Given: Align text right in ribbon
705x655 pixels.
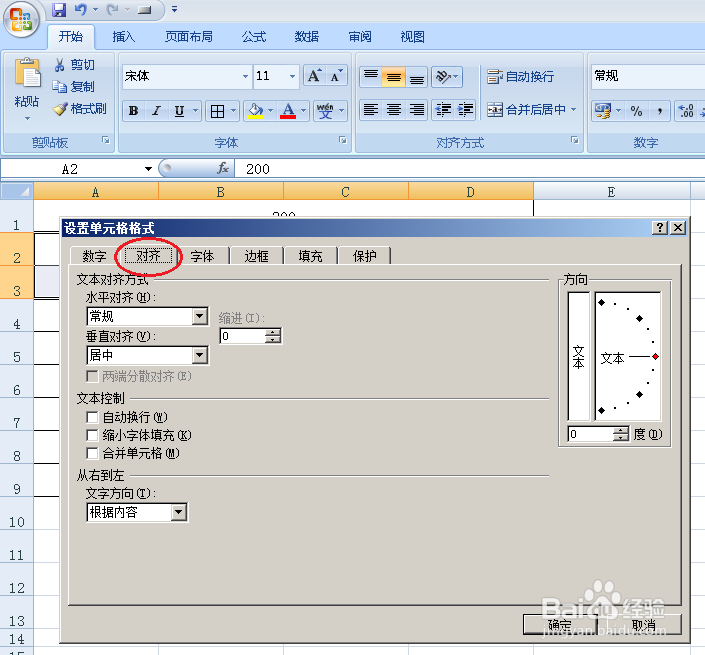Looking at the screenshot, I should click(417, 110).
